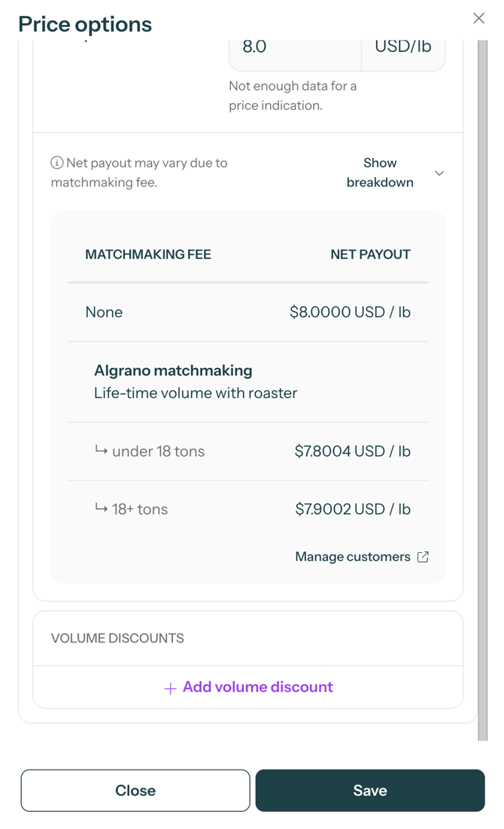Click the NET PAYOUT column header

pyautogui.click(x=370, y=254)
